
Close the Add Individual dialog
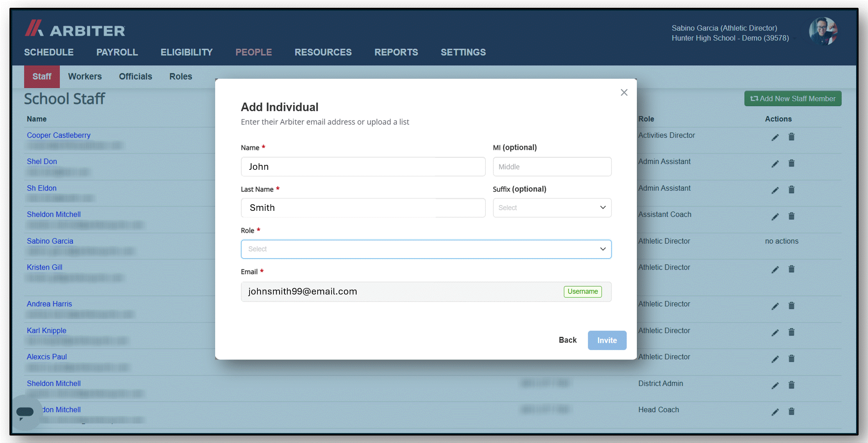(x=624, y=93)
